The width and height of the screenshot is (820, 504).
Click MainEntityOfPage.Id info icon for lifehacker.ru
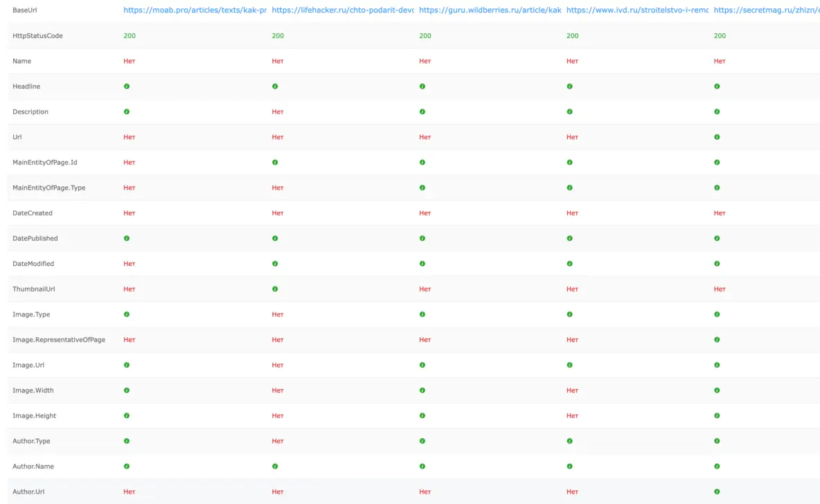[x=275, y=163]
